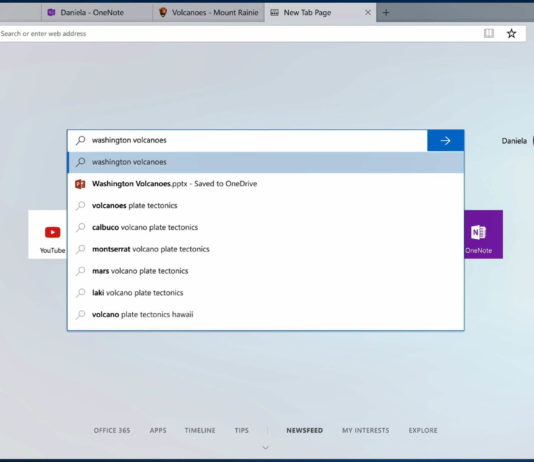The width and height of the screenshot is (534, 462).
Task: Open the OFFICE 365 section
Action: [x=112, y=430]
